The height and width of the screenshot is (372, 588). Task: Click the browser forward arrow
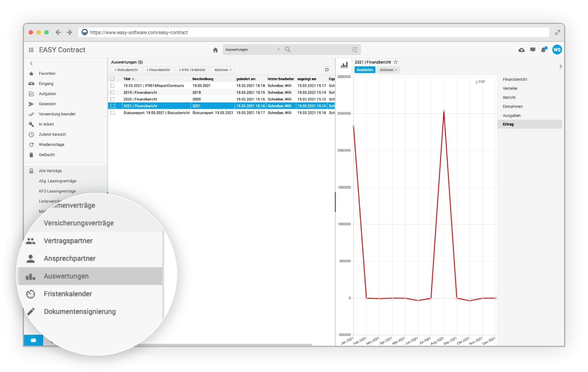[x=69, y=32]
